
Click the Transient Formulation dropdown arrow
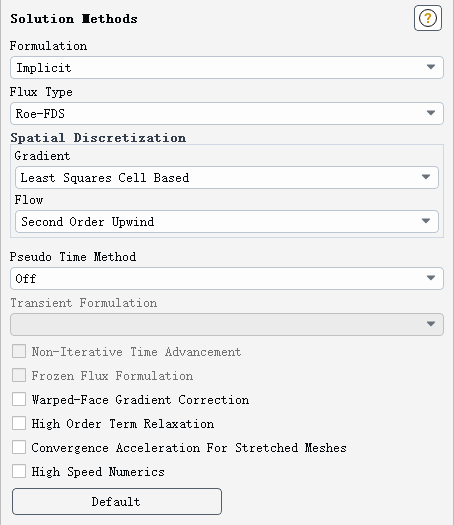tap(431, 324)
